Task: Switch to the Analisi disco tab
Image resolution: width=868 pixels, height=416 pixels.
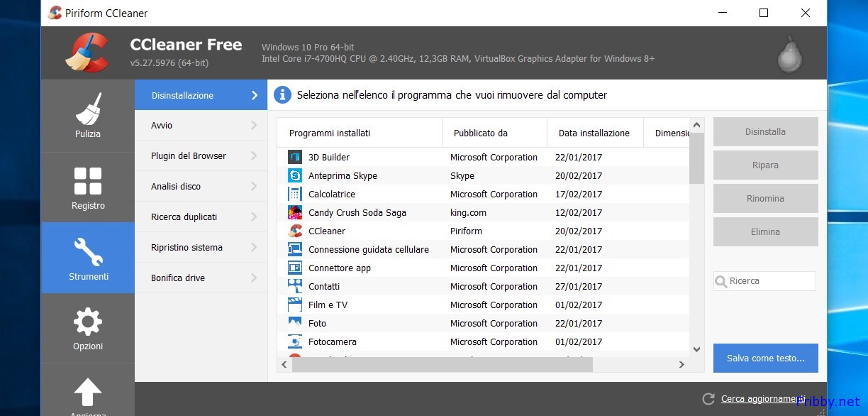Action: click(x=201, y=187)
